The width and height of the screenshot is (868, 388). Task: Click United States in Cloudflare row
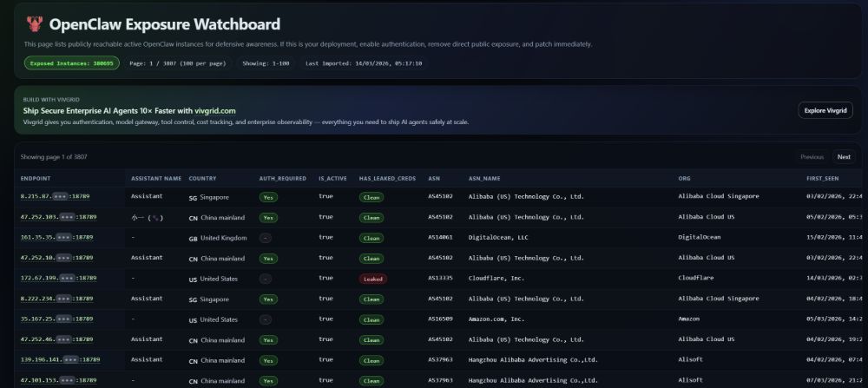214,279
